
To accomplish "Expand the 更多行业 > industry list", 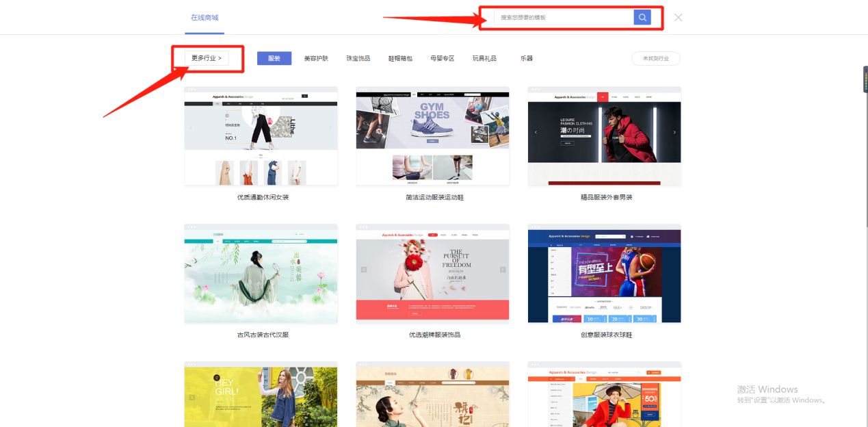I will pos(207,58).
